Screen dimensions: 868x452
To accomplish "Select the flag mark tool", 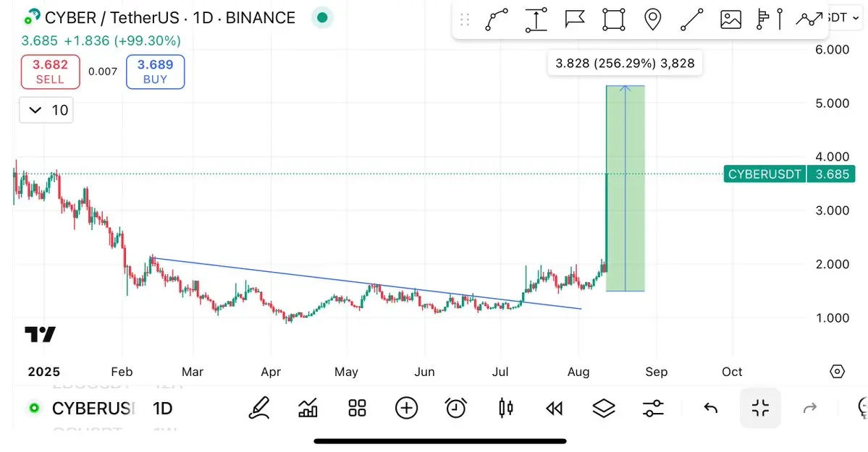I will (x=575, y=20).
